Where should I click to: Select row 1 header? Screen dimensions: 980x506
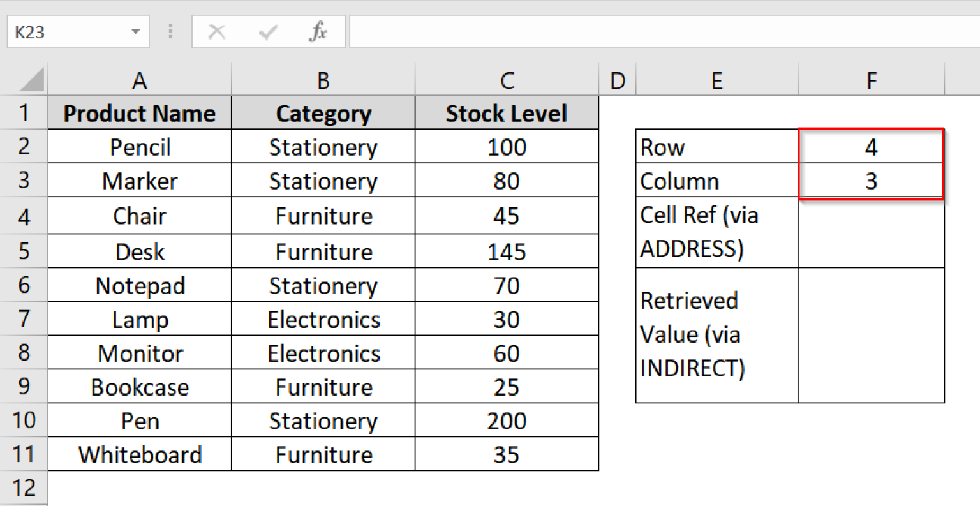[x=24, y=113]
